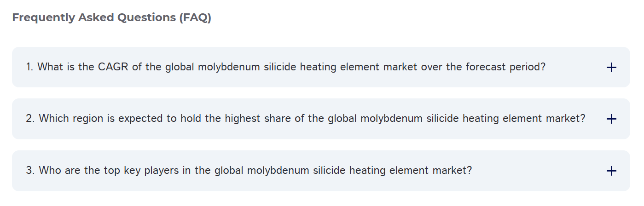This screenshot has height=206, width=644.
Task: Click the plus icon beside the CAGR question
Action: tap(611, 68)
